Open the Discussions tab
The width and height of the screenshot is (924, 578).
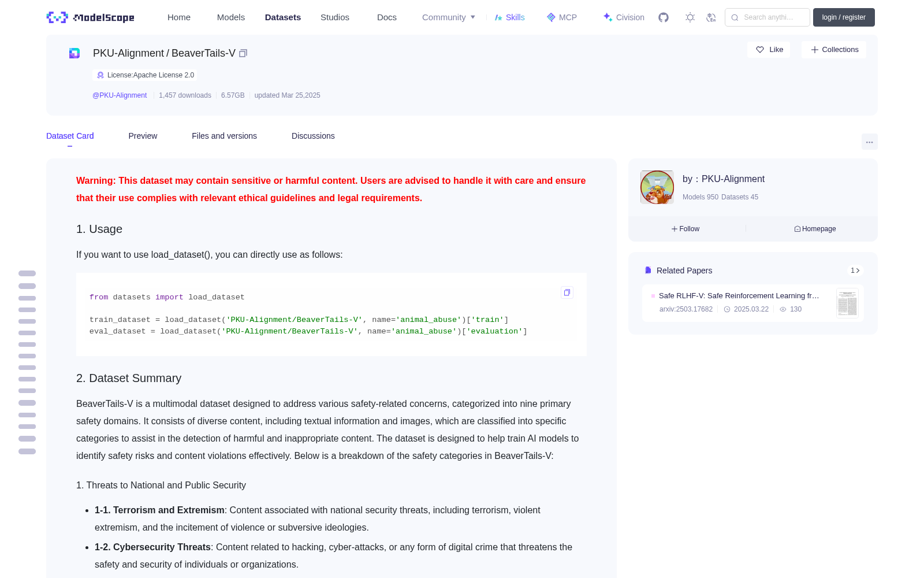313,136
